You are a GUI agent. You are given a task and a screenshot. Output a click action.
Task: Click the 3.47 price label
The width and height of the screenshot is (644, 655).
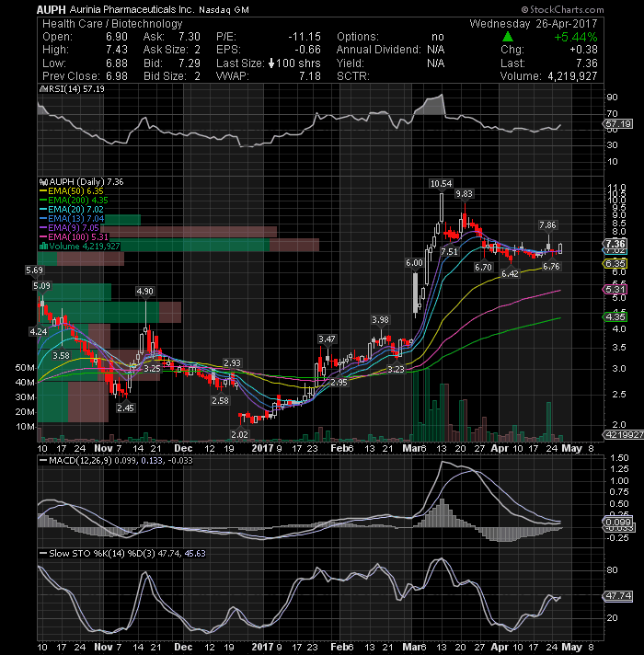(327, 339)
